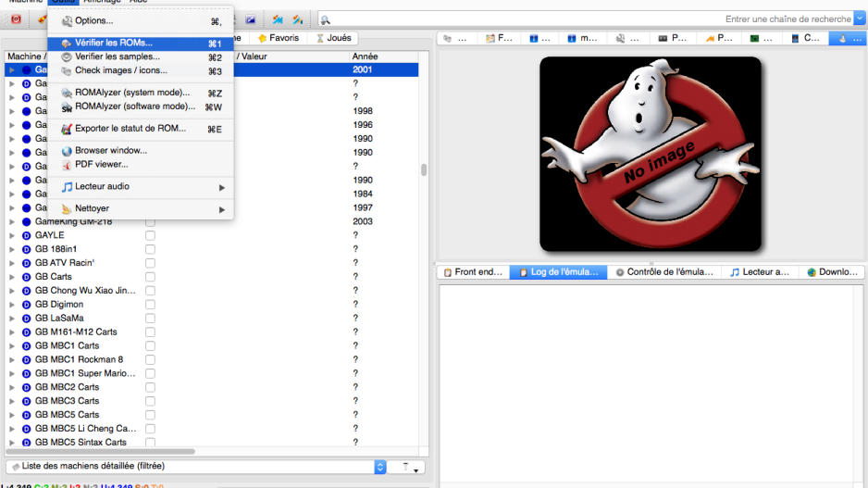Tick the checkbox for GAYLE

tap(150, 235)
